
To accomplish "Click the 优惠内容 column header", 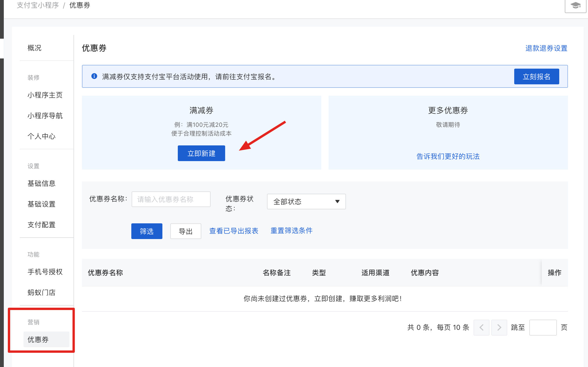I will click(425, 273).
